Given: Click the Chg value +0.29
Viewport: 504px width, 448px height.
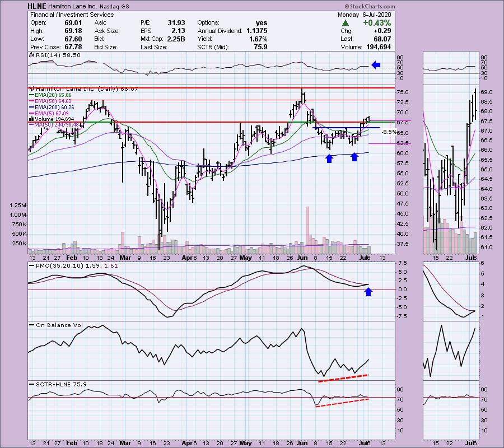Looking at the screenshot, I should 382,31.
